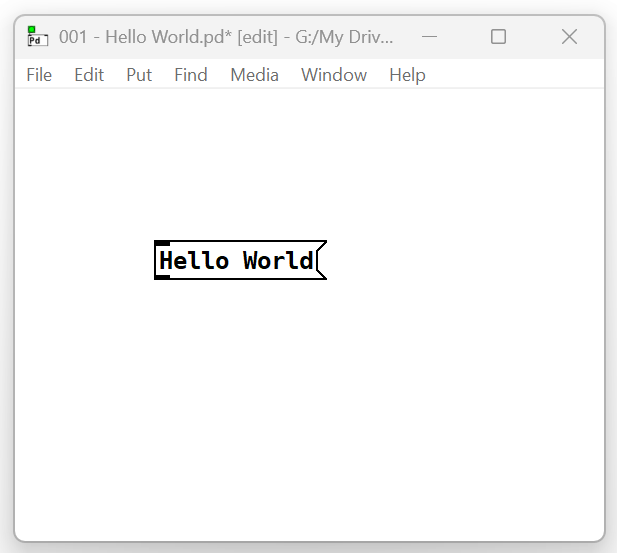
Task: Select the Hello World message box
Action: pyautogui.click(x=238, y=260)
